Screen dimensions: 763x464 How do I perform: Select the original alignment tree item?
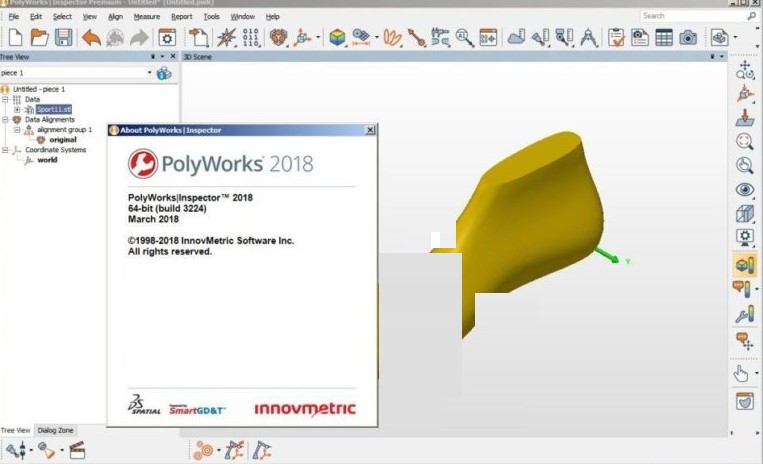tap(63, 140)
